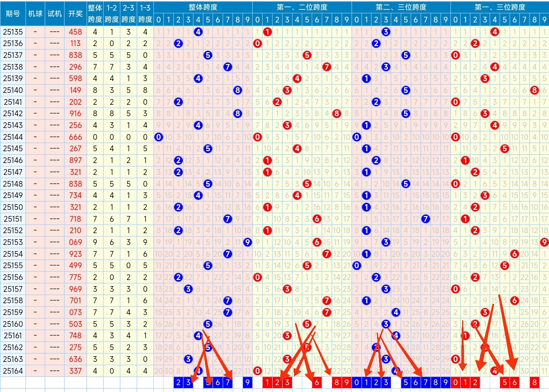The height and width of the screenshot is (392, 549).
Task: Click draw result 296
Action: [75, 67]
